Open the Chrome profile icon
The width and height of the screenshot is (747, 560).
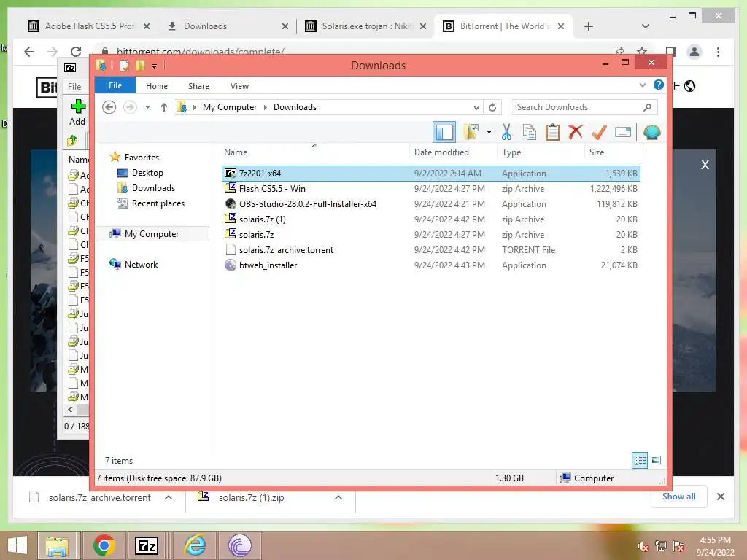(694, 52)
